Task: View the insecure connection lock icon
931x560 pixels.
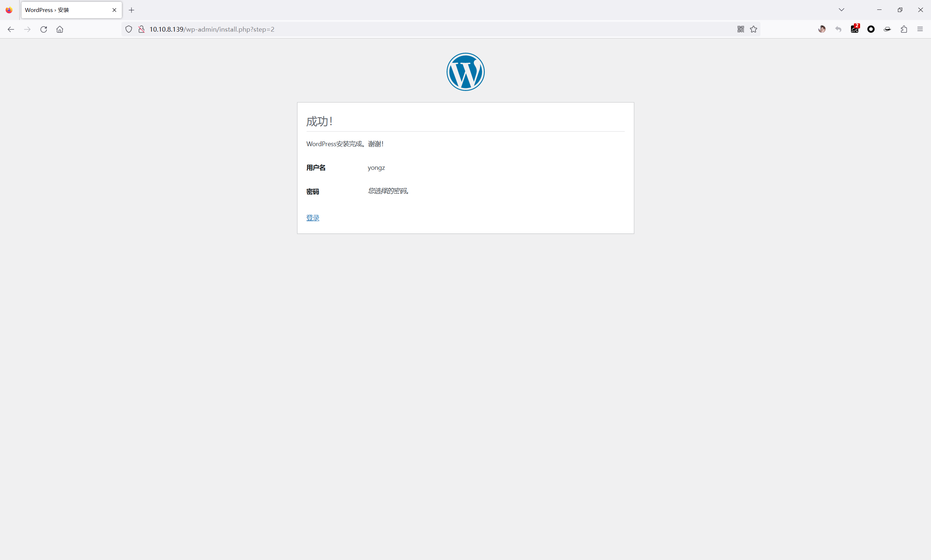Action: (141, 29)
